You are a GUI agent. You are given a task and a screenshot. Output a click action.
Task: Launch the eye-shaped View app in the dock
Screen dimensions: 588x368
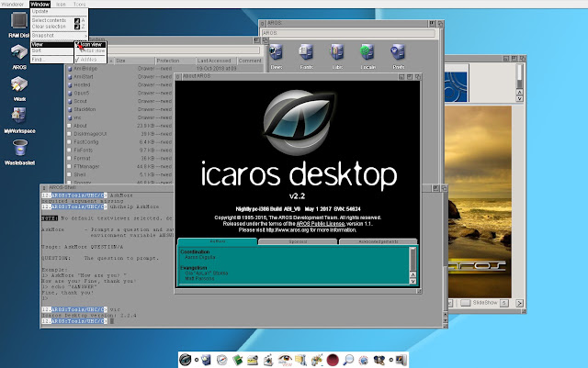(285, 360)
